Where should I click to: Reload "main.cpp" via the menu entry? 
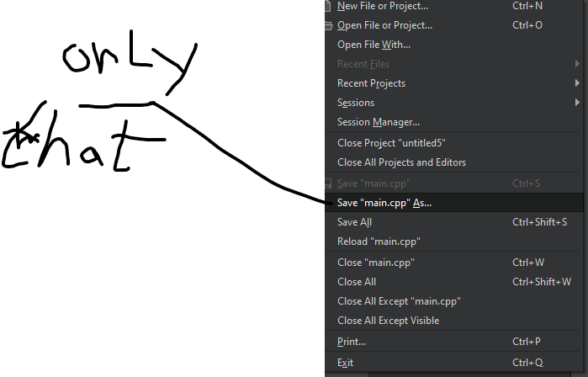(x=379, y=242)
